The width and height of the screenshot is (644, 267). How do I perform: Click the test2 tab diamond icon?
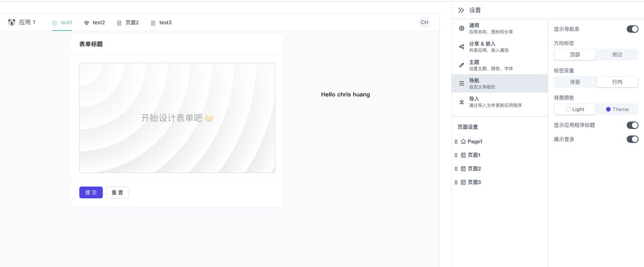point(87,23)
